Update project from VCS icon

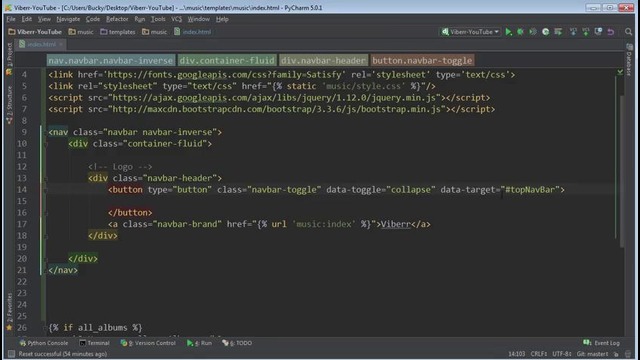[x=573, y=32]
